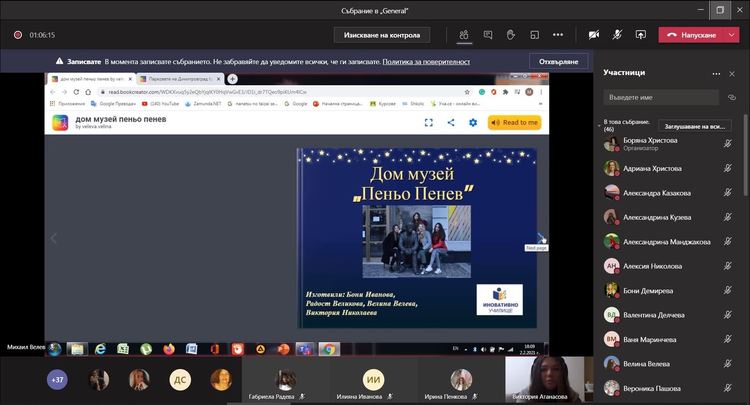Click the Отхвърляне button on banner
Image resolution: width=750 pixels, height=405 pixels.
(x=559, y=61)
